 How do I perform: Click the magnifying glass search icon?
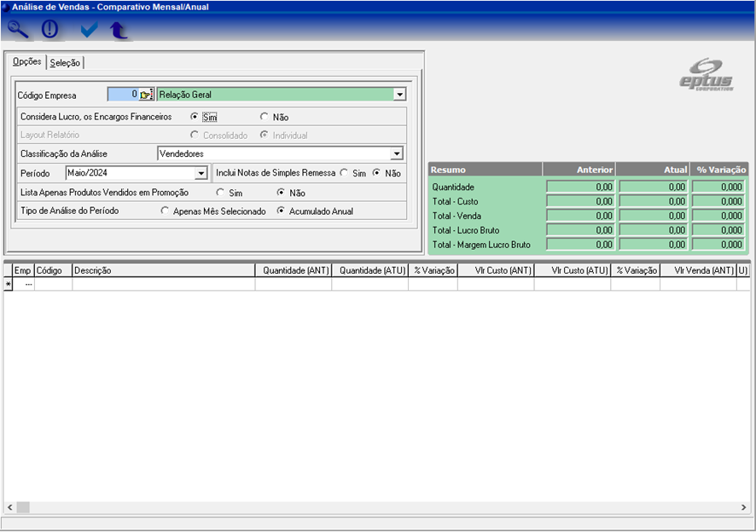(18, 30)
